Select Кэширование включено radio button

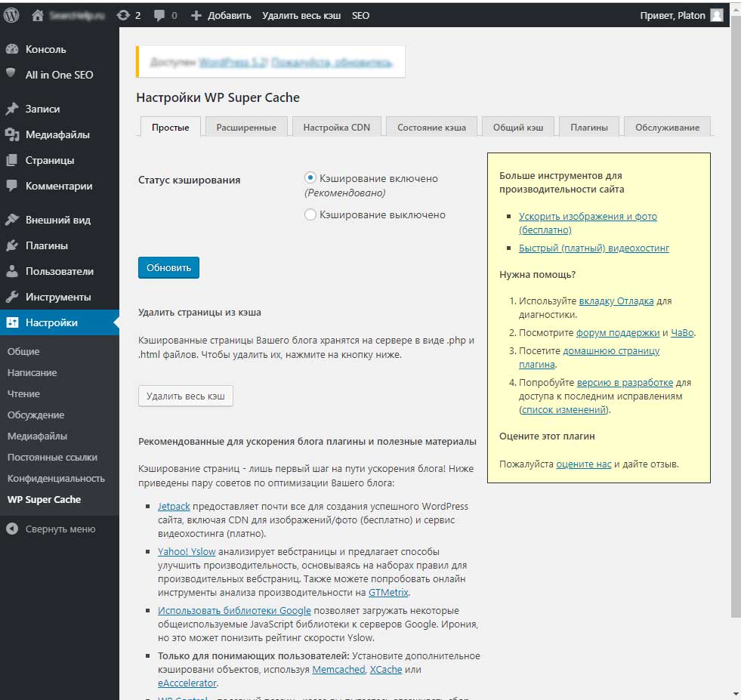click(x=310, y=178)
